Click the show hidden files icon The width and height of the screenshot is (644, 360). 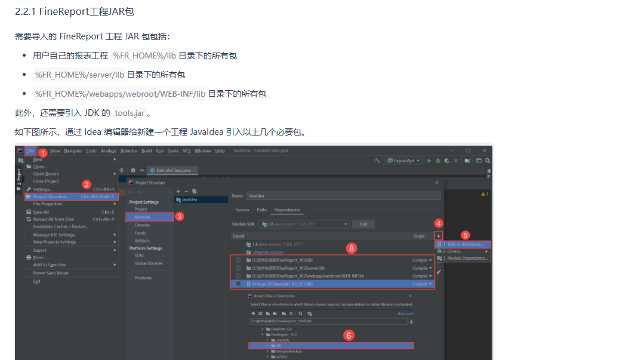pyautogui.click(x=310, y=313)
